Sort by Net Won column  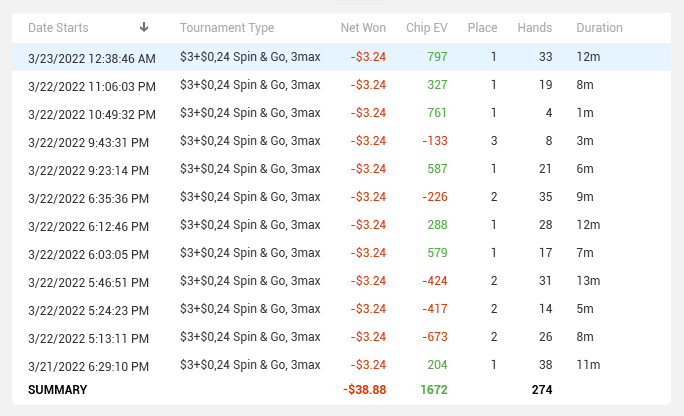tap(363, 27)
